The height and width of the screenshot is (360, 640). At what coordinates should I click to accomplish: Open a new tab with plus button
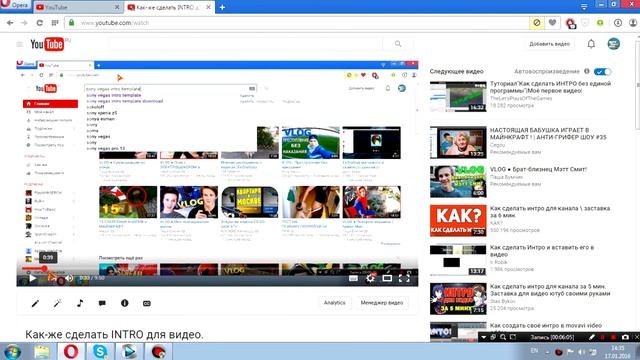click(222, 7)
